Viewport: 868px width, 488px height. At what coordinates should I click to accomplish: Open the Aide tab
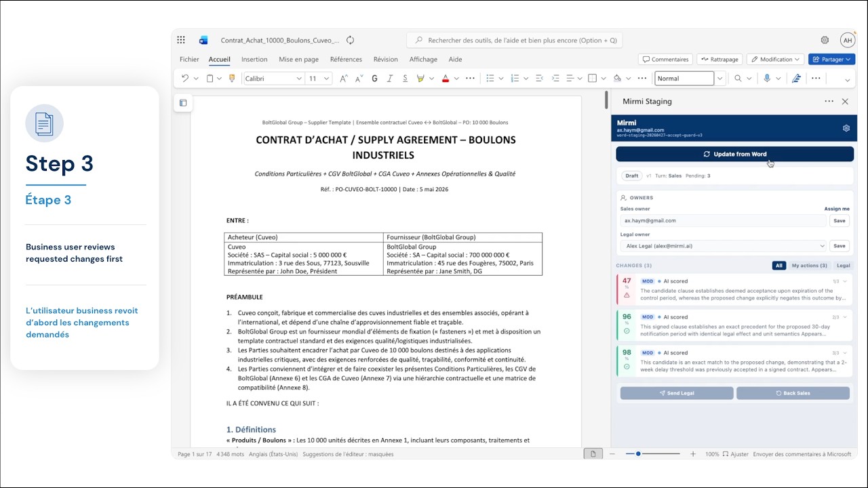(455, 60)
